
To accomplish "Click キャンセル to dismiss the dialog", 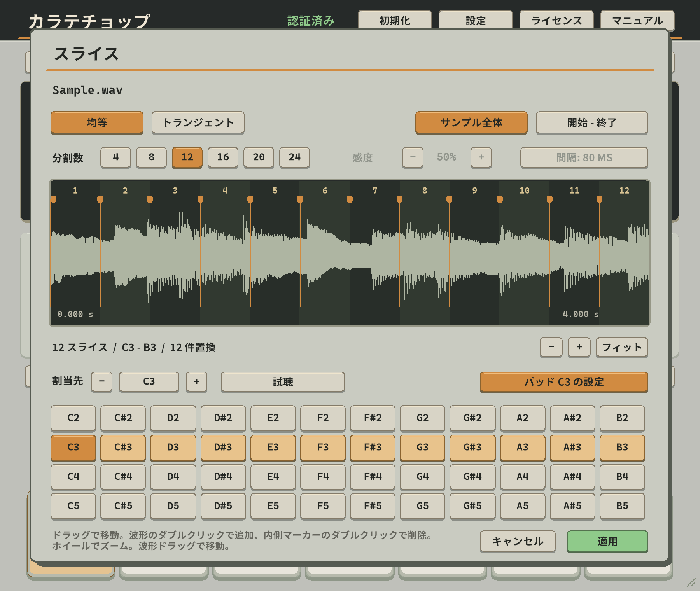I will pos(518,541).
